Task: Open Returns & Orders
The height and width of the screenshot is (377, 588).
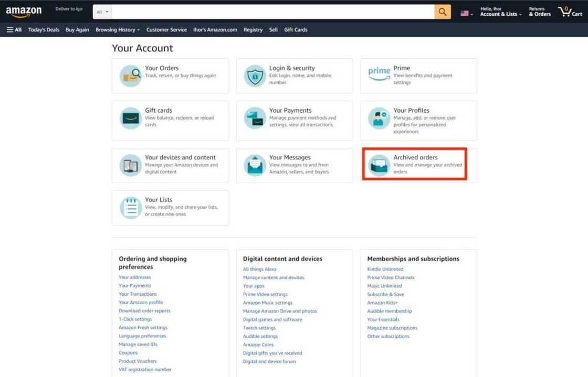Action: pos(540,12)
